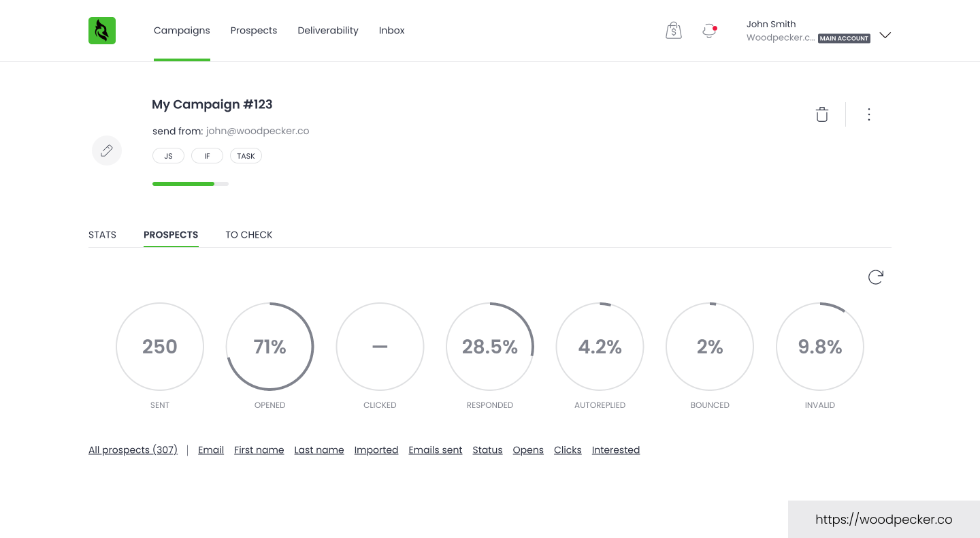This screenshot has height=538, width=980.
Task: Click the Opened 71% stat circle
Action: [269, 347]
